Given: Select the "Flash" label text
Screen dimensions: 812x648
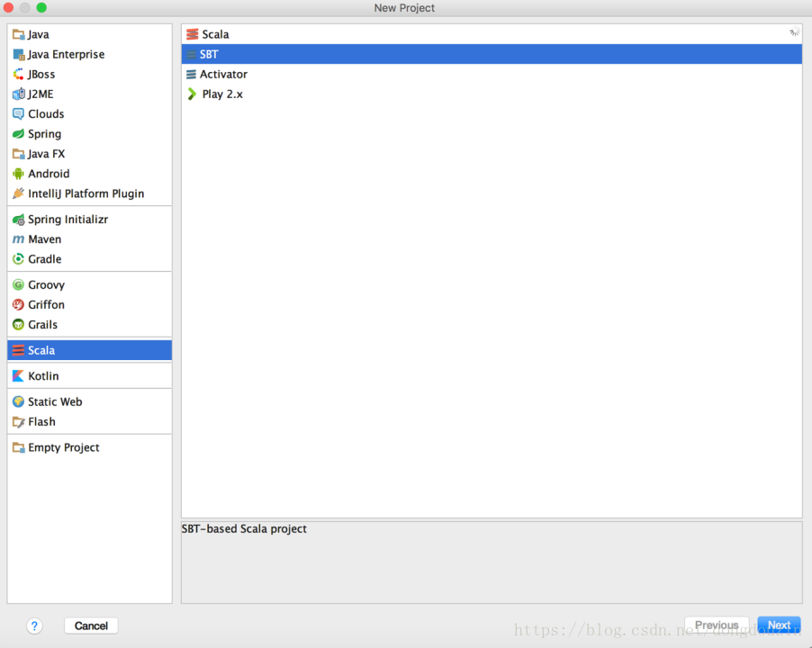Looking at the screenshot, I should [41, 422].
